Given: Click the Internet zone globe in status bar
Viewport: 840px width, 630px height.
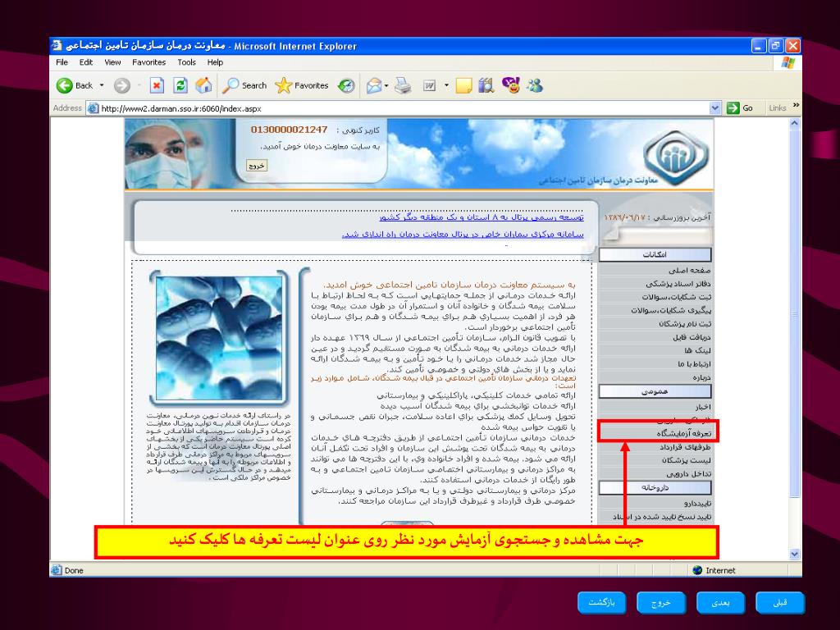Looking at the screenshot, I should click(x=697, y=570).
